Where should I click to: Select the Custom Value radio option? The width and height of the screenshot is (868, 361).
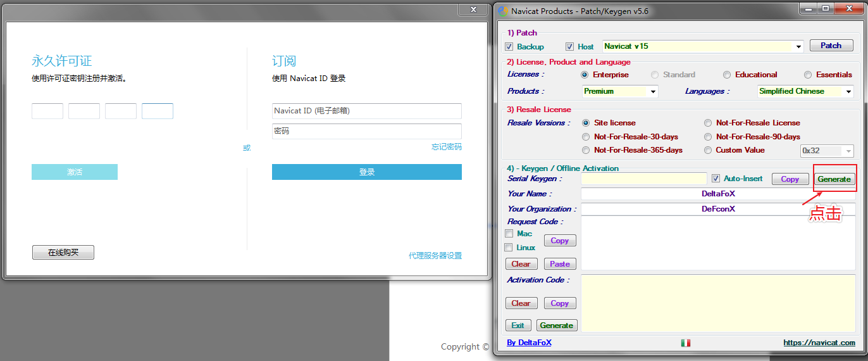pos(708,150)
